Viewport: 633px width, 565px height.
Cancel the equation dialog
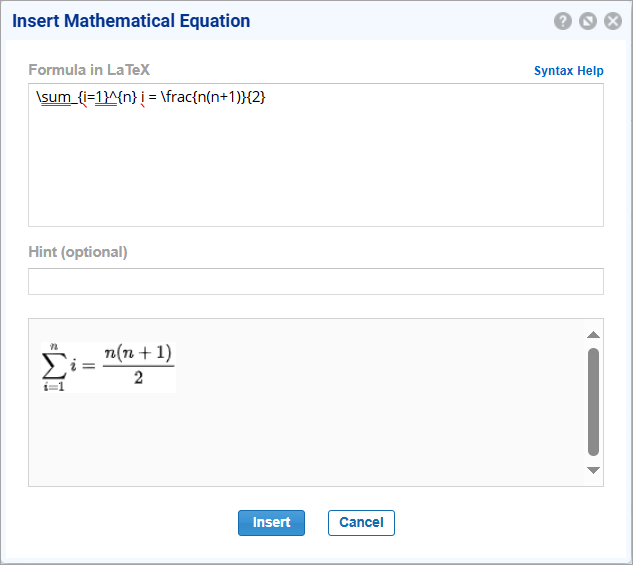coord(361,523)
